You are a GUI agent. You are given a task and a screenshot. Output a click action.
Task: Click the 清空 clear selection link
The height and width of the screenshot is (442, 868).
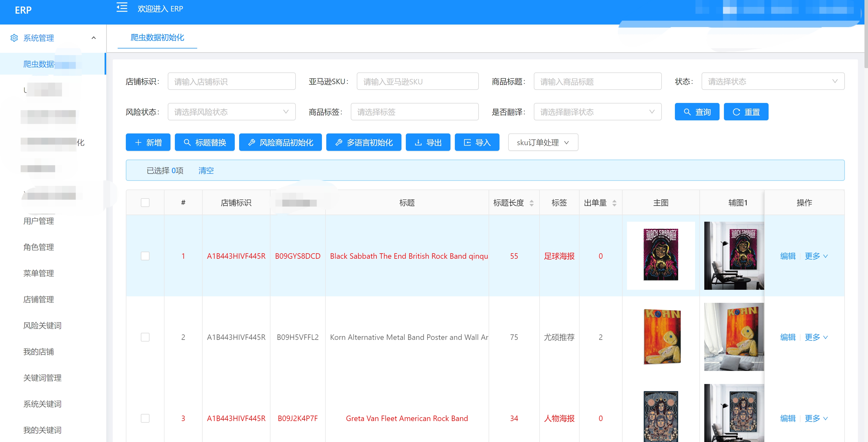point(206,170)
